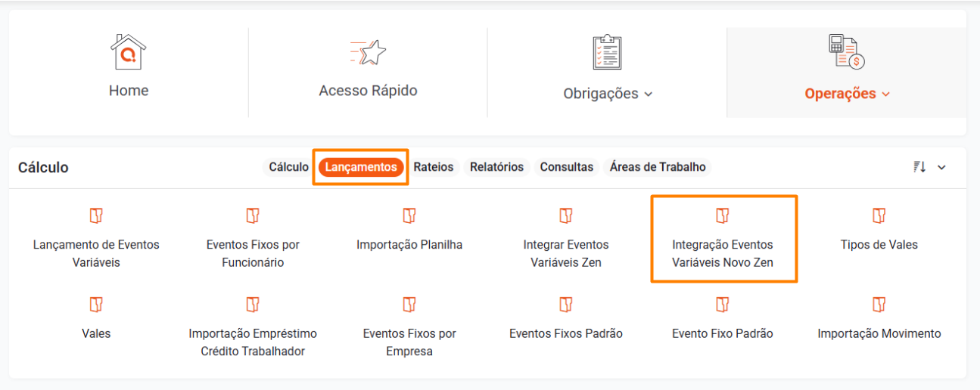Open the Consultas tab
The image size is (980, 390).
(x=566, y=167)
